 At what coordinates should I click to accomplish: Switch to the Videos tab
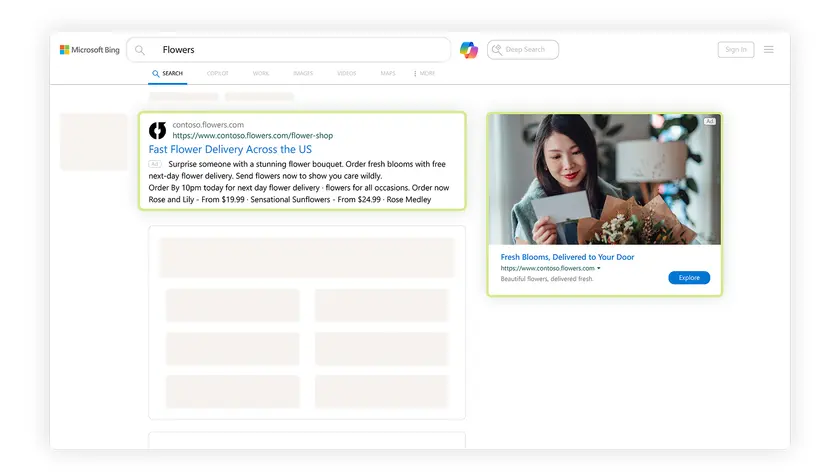click(x=347, y=73)
